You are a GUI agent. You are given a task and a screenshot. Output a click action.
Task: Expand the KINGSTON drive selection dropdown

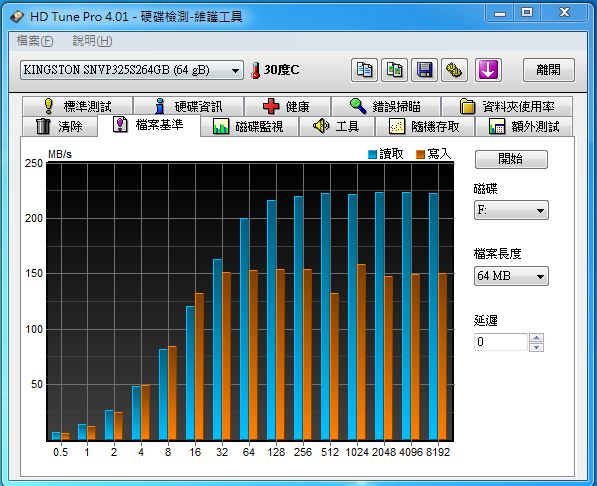(132, 70)
